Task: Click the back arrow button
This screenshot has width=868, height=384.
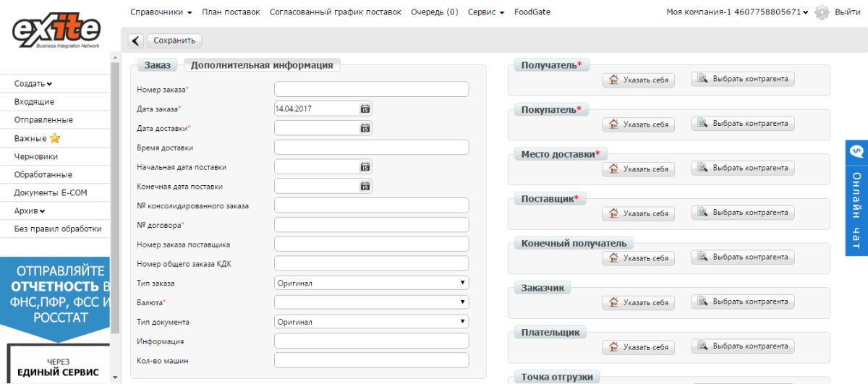Action: (x=136, y=40)
